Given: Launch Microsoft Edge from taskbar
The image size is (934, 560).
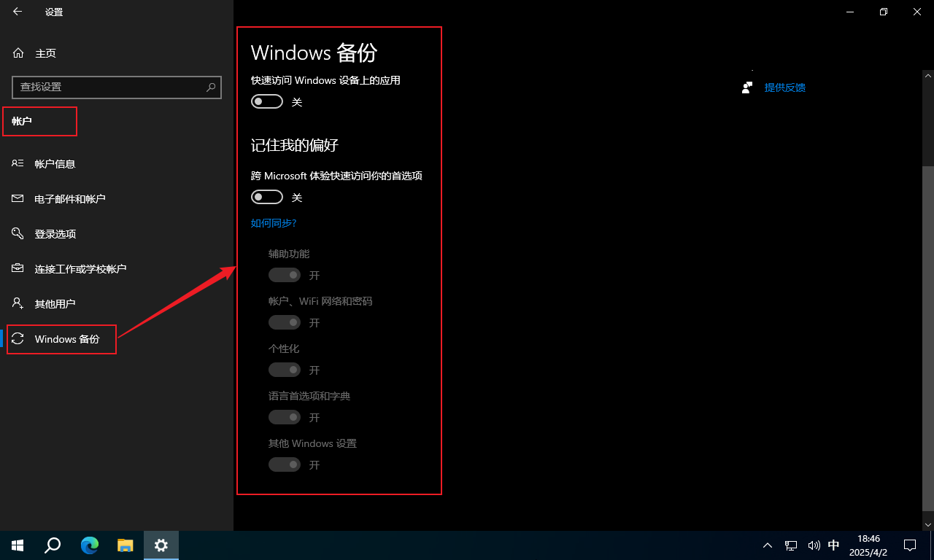Looking at the screenshot, I should coord(90,545).
